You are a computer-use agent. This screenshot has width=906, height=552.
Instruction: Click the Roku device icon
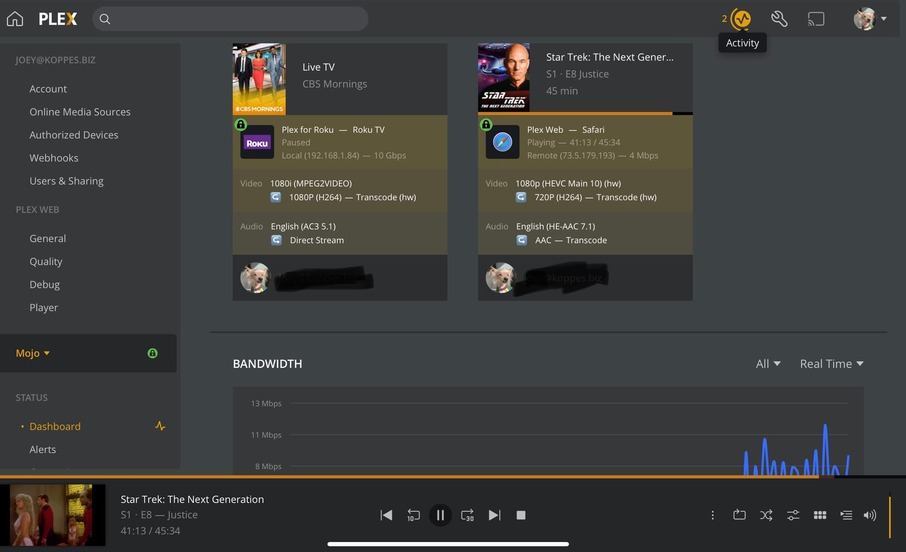(257, 142)
